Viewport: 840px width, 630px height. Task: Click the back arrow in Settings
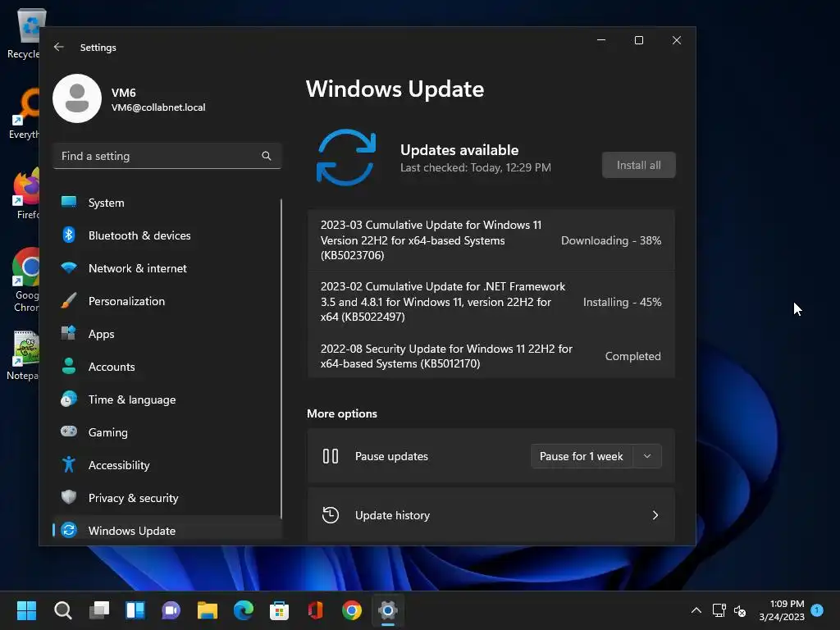(x=59, y=47)
